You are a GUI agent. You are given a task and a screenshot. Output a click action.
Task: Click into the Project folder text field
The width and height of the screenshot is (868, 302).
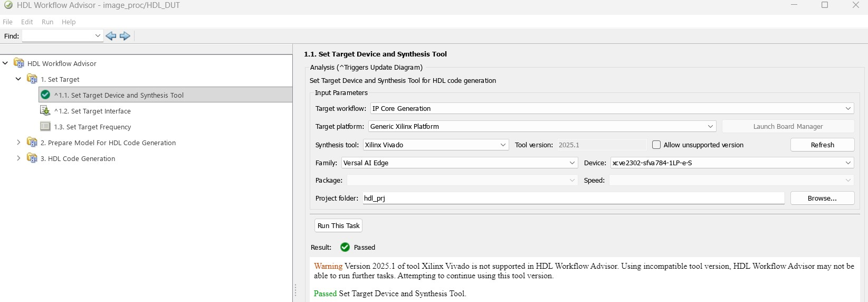coord(574,198)
